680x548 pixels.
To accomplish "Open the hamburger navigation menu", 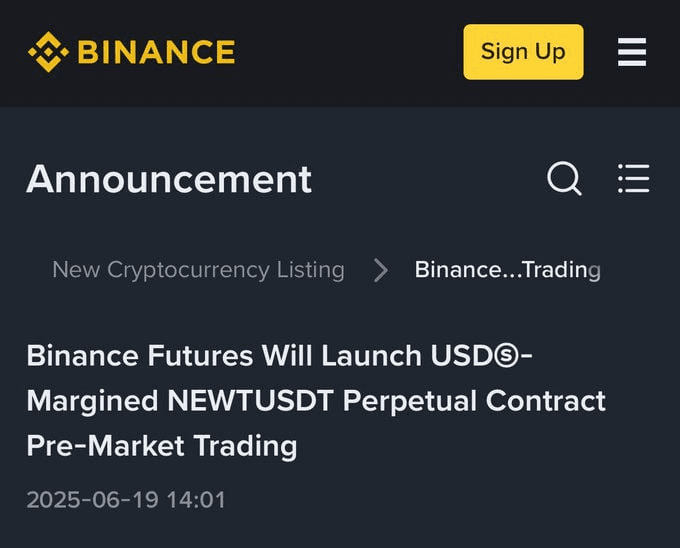I will click(632, 52).
